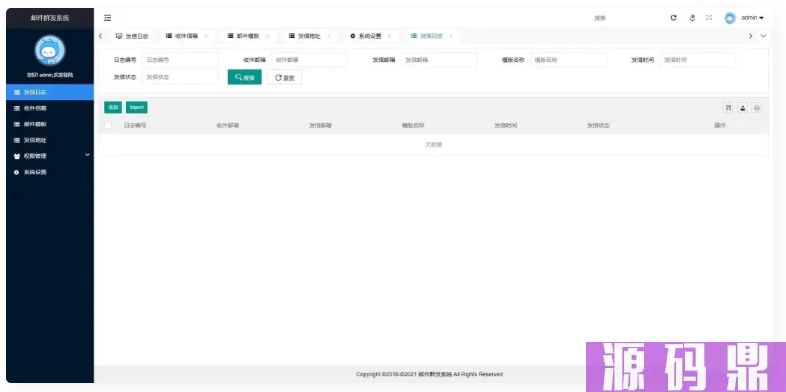786x392 pixels.
Task: Click the theme icon beside the refresh icon
Action: (692, 18)
